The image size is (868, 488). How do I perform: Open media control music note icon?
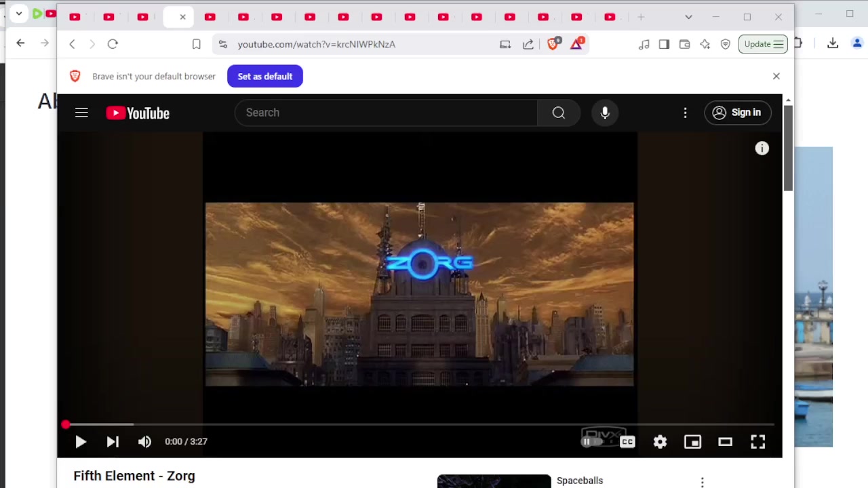644,44
